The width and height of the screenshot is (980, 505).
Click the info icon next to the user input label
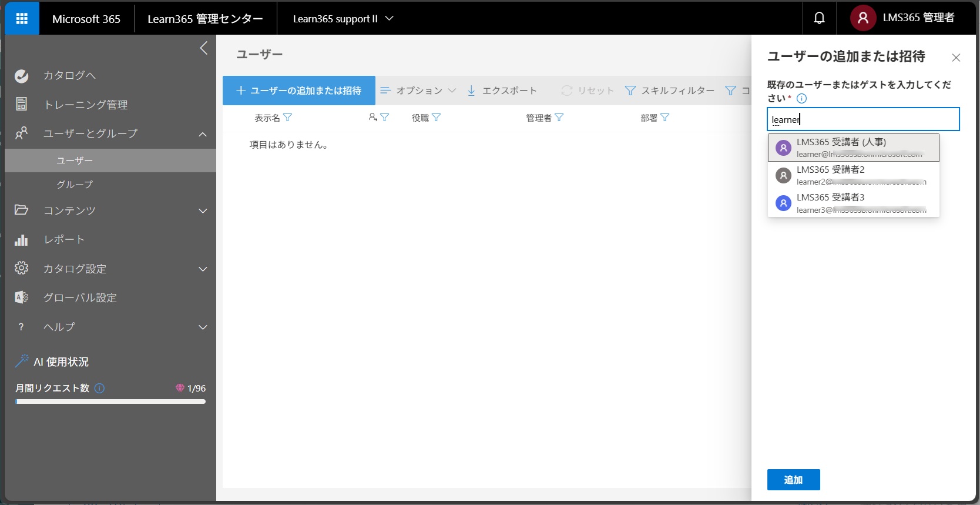click(x=801, y=99)
